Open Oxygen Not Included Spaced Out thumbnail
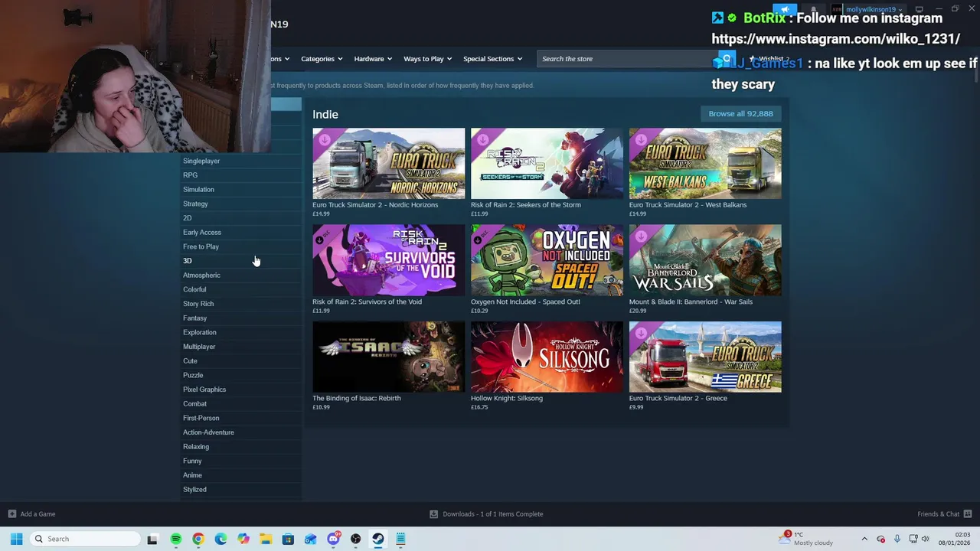The height and width of the screenshot is (551, 980). pos(547,260)
